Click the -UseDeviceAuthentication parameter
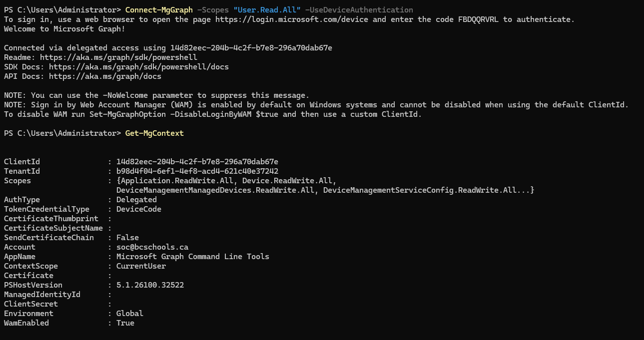The width and height of the screenshot is (644, 340). click(359, 10)
